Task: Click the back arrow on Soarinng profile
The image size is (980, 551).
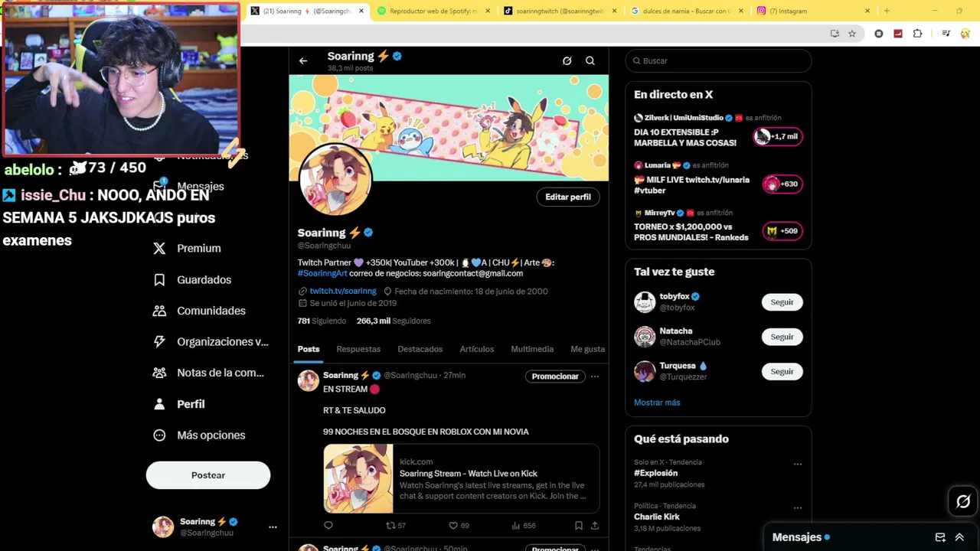Action: tap(303, 61)
